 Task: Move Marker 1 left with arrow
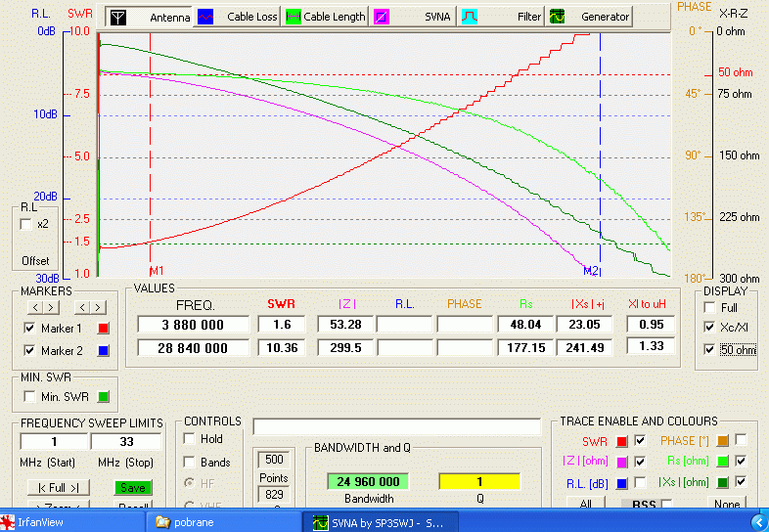(37, 308)
